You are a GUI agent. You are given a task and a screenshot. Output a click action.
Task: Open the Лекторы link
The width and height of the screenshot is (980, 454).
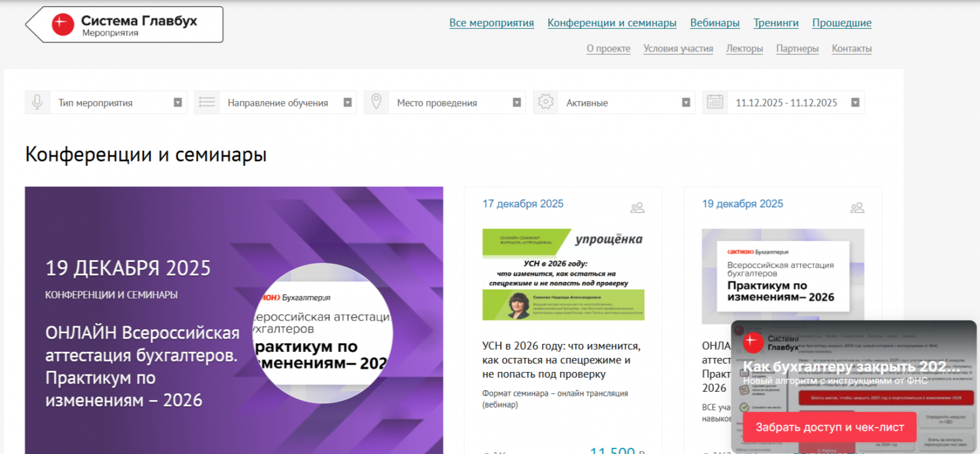(745, 48)
